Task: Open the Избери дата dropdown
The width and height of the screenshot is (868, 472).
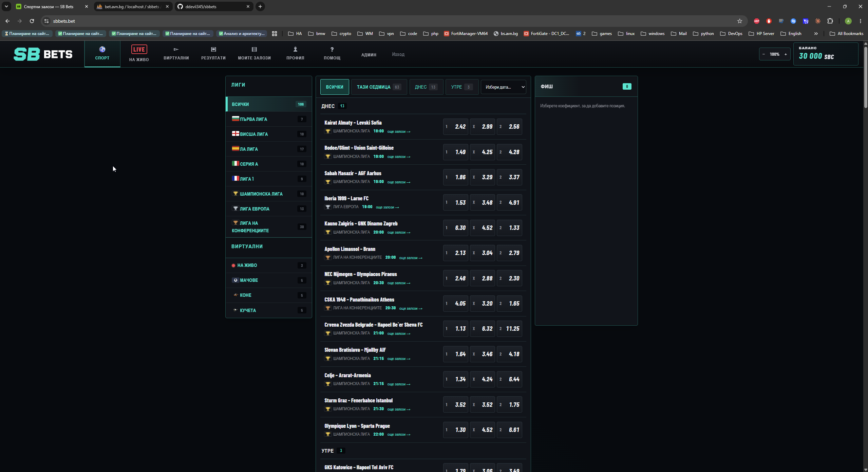Action: coord(504,87)
